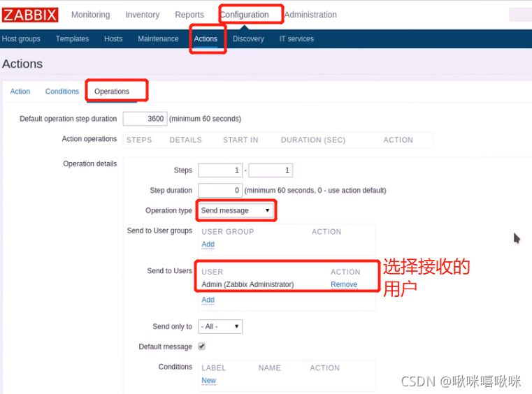Open the Monitoring menu

pyautogui.click(x=91, y=15)
